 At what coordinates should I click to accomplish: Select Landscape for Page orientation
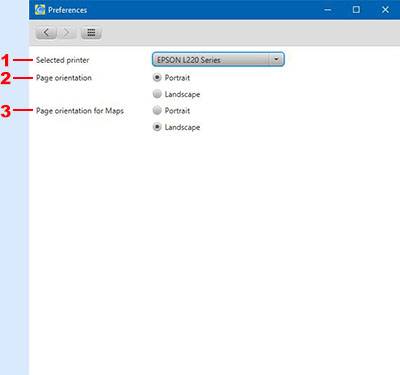(157, 94)
